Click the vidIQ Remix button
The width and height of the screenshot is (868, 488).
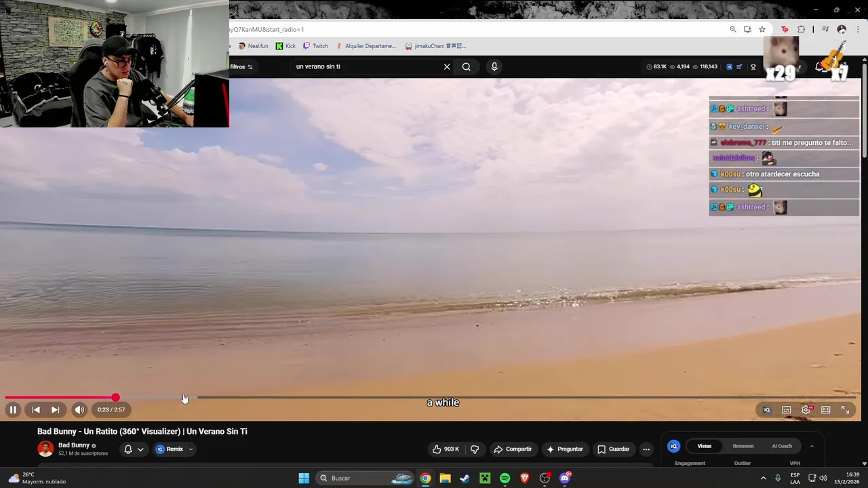(x=170, y=449)
